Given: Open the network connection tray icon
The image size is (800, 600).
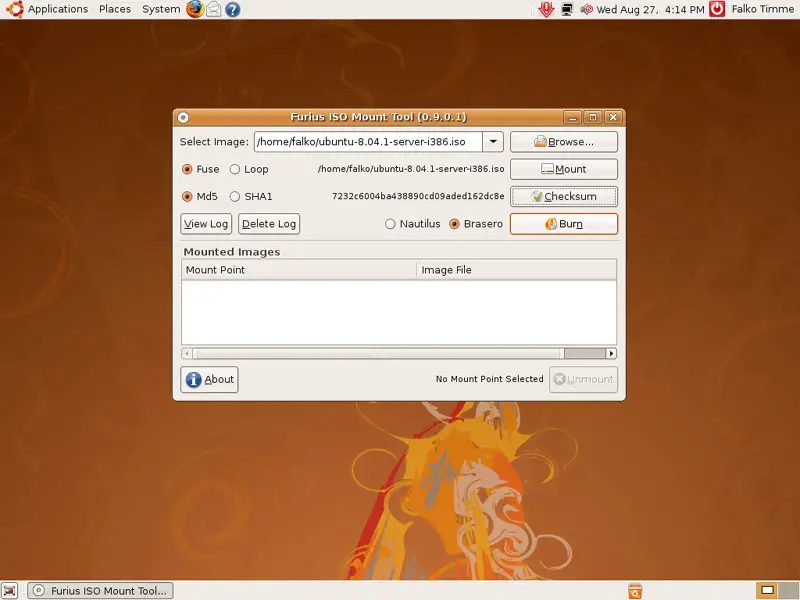Looking at the screenshot, I should pos(567,9).
